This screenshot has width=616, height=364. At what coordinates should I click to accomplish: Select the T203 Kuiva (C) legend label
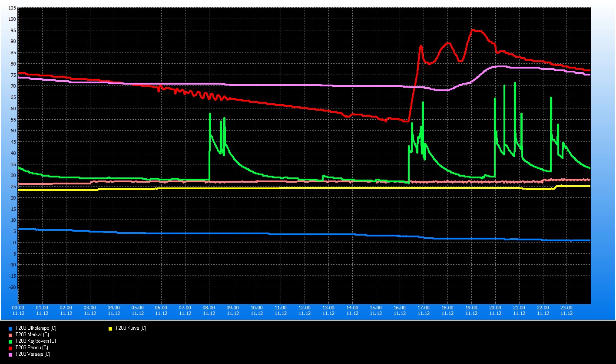[x=130, y=328]
